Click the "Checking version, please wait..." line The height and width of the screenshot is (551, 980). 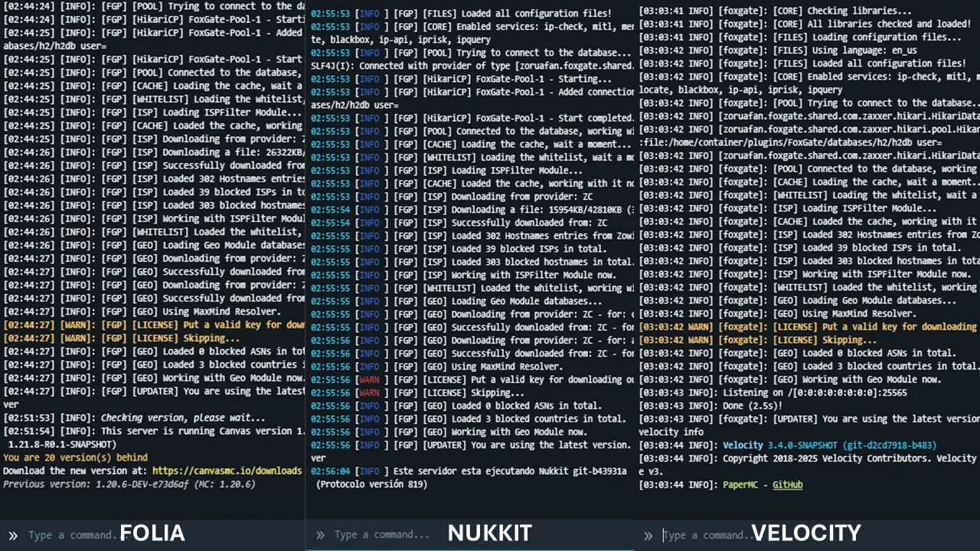pos(182,418)
